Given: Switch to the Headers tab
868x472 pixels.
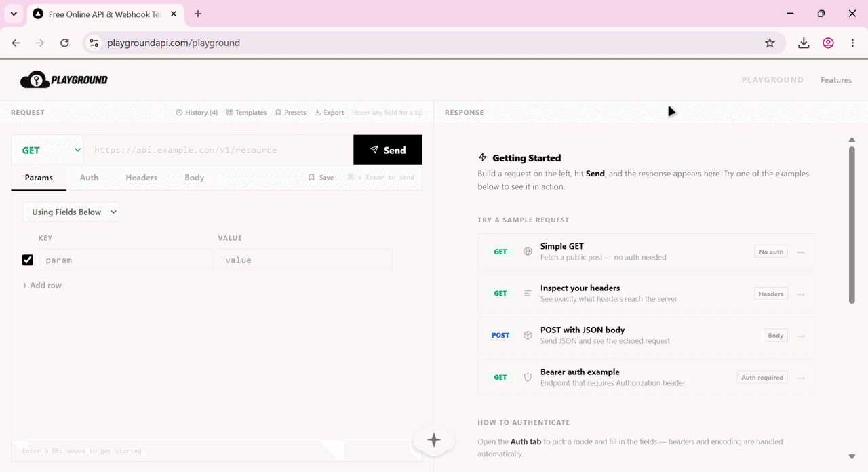Looking at the screenshot, I should [141, 178].
